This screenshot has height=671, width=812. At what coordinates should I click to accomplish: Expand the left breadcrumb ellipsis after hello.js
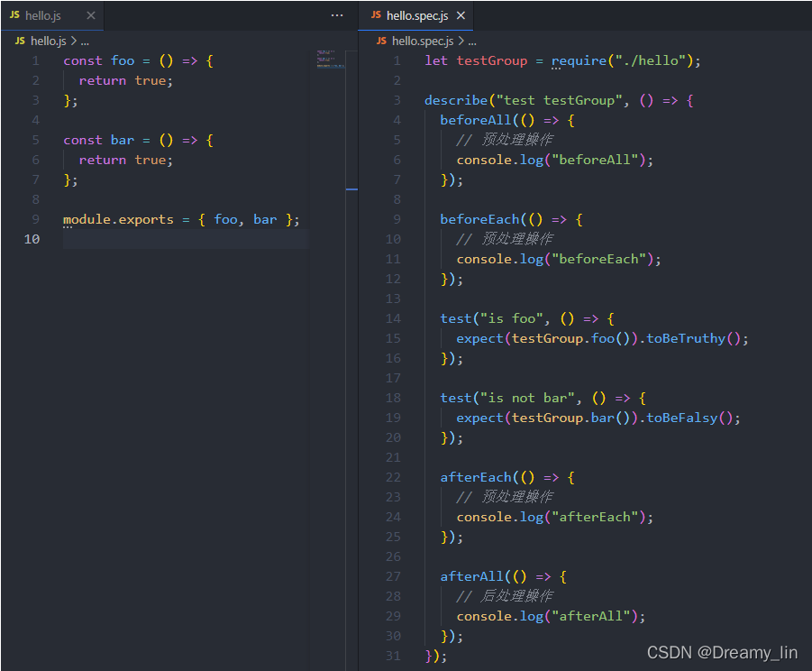(x=85, y=42)
